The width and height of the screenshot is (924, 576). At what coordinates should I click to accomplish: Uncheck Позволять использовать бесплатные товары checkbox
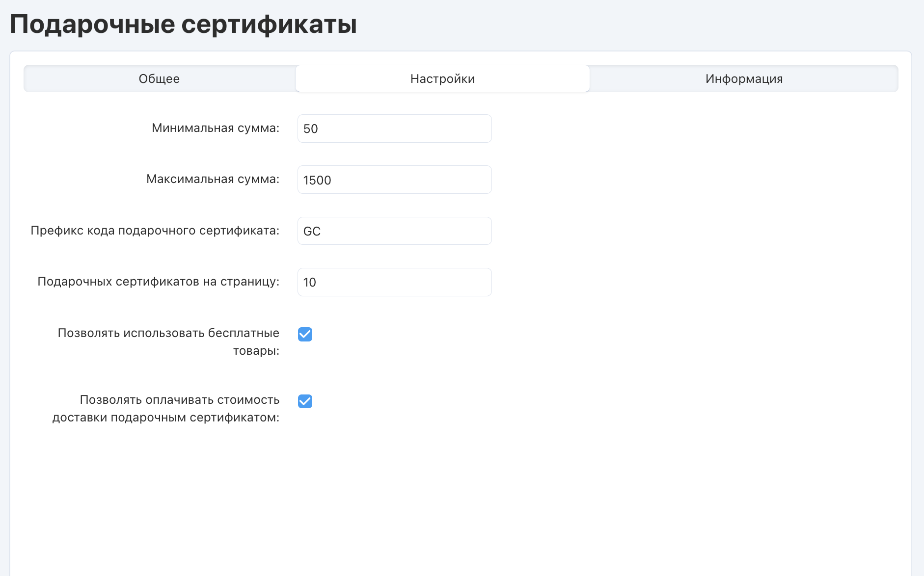point(305,334)
